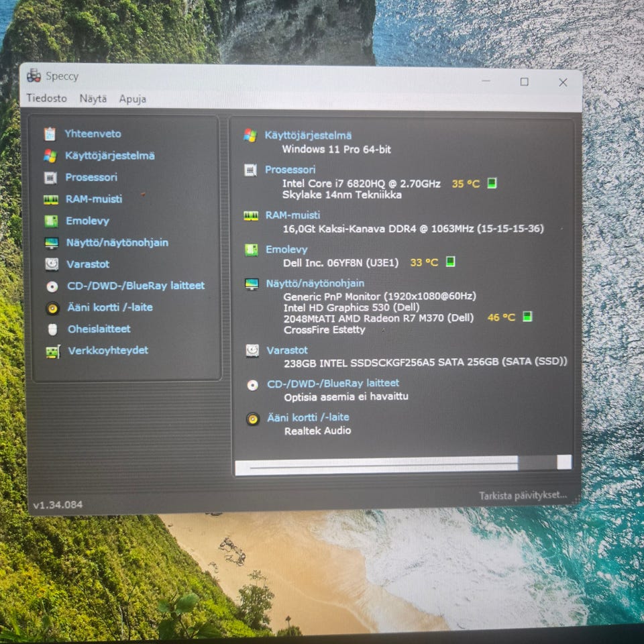Click the green GPU temperature indicator next to 46 °C

tap(527, 316)
